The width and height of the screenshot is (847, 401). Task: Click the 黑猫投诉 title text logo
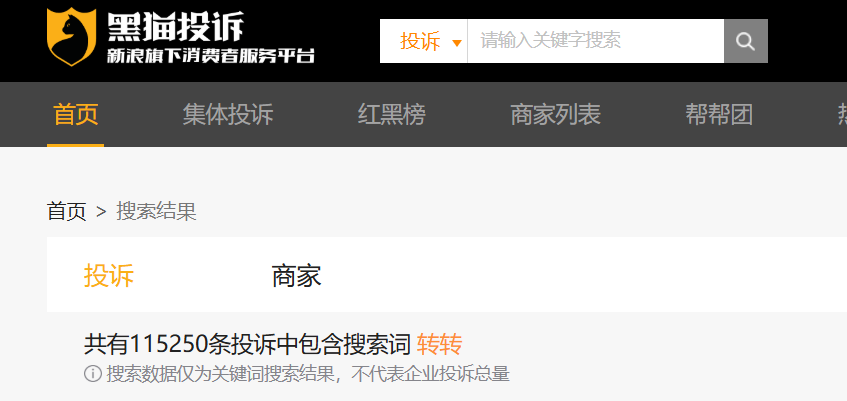[175, 26]
